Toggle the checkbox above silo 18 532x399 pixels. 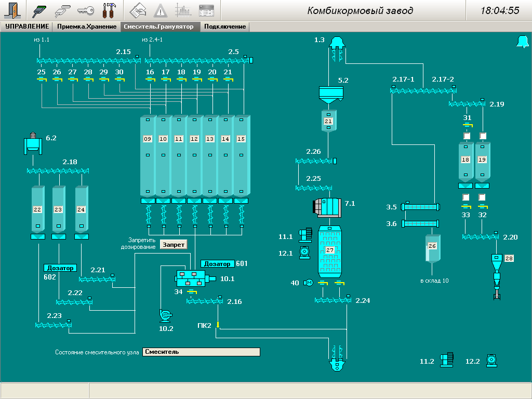tap(467, 136)
